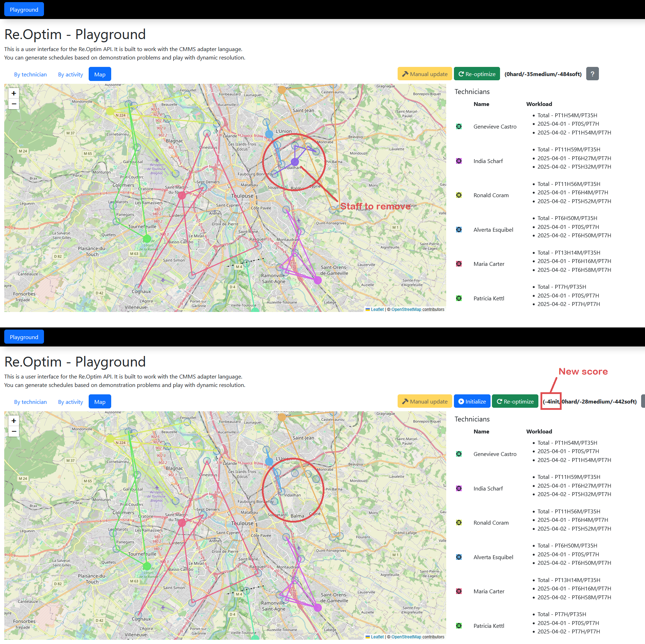Viewport: 645px width, 644px height.
Task: Click the green technician marker in bottom map
Action: tap(147, 566)
